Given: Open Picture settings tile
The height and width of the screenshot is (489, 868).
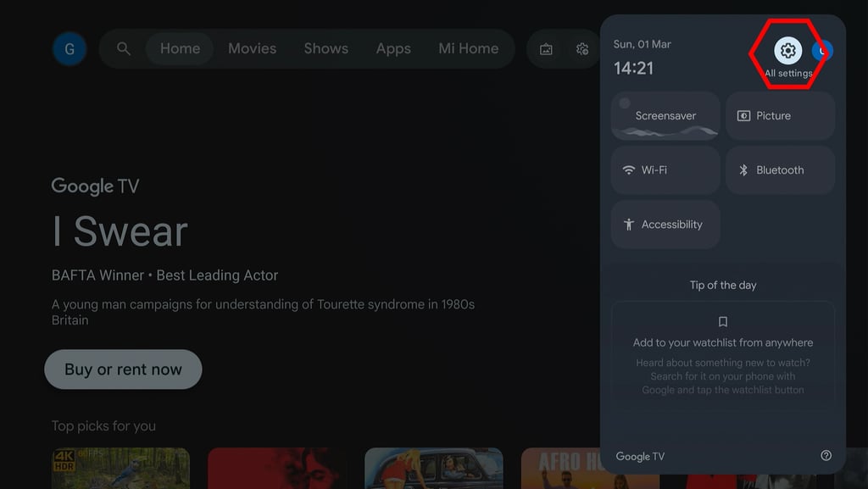Looking at the screenshot, I should (780, 115).
